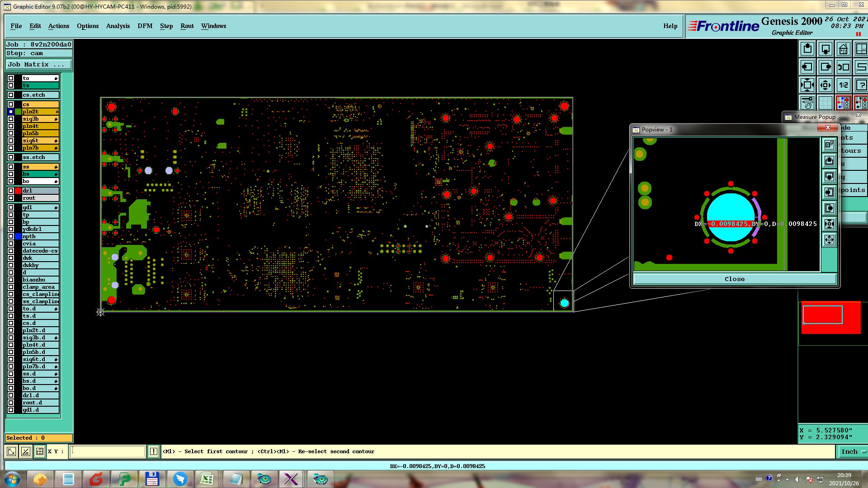Click Close button in Popview
This screenshot has width=868, height=488.
734,279
